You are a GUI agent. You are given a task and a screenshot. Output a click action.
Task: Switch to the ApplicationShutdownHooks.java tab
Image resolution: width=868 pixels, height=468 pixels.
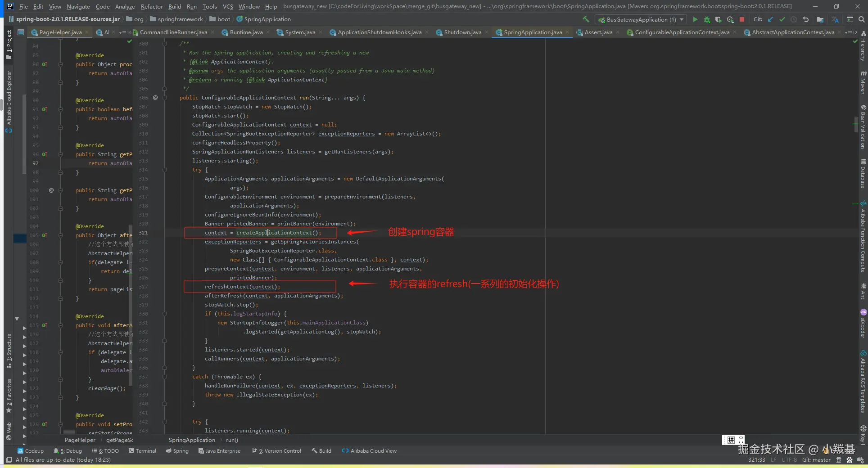coord(380,32)
